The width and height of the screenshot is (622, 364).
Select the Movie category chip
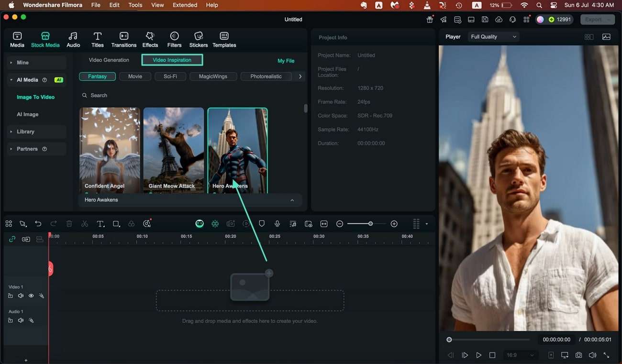[135, 77]
